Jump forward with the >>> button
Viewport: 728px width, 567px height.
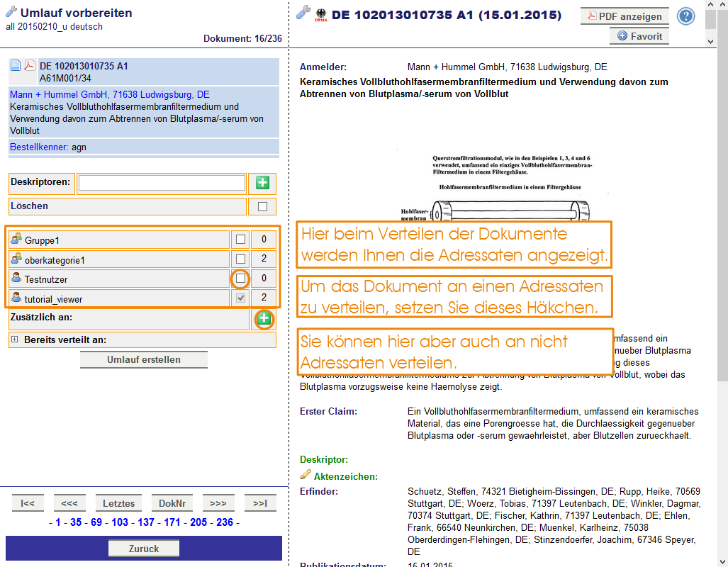[x=218, y=503]
